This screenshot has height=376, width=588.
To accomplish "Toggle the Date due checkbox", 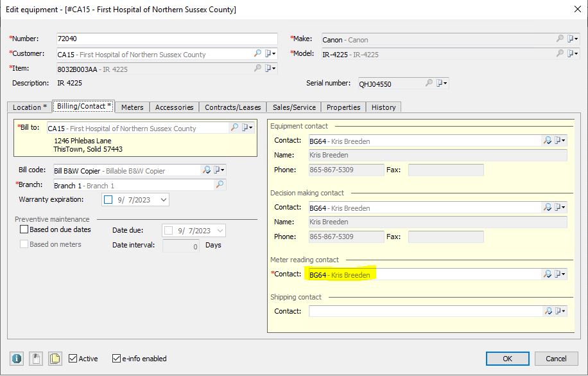I will coord(168,230).
